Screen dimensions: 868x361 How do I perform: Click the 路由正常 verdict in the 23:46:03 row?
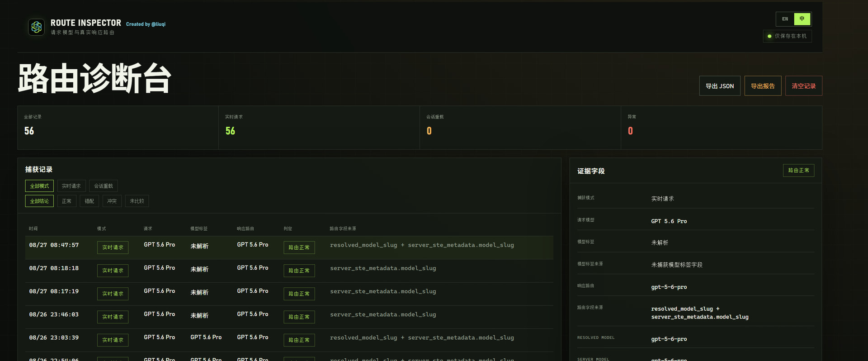click(299, 317)
